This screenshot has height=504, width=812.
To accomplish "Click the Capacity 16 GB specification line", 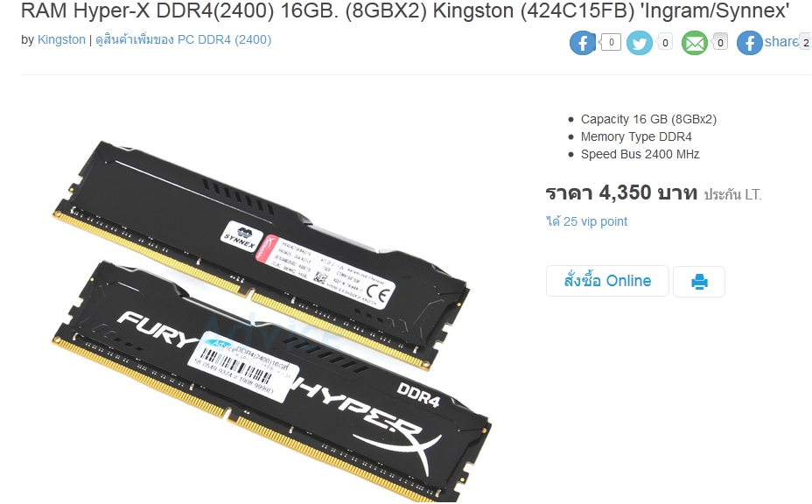I will (x=648, y=119).
